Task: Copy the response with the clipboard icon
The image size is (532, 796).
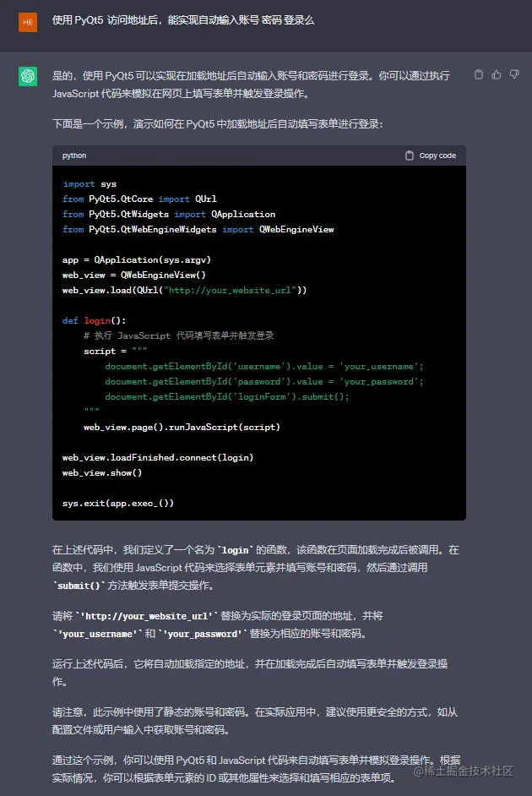Action: (479, 74)
